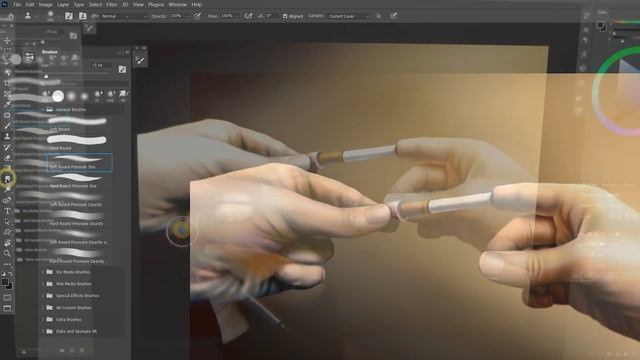Collapse the General Brushes folder
This screenshot has width=640, height=360.
pyautogui.click(x=43, y=109)
